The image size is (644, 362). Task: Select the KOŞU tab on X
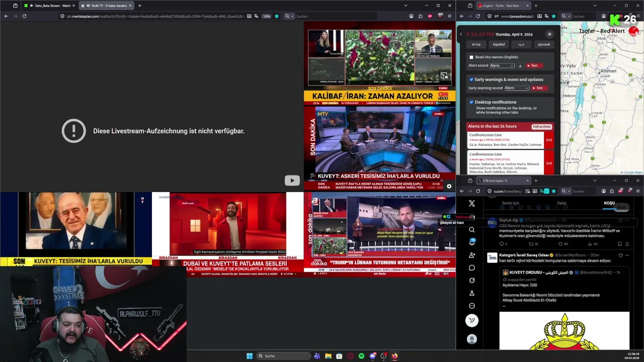click(609, 203)
